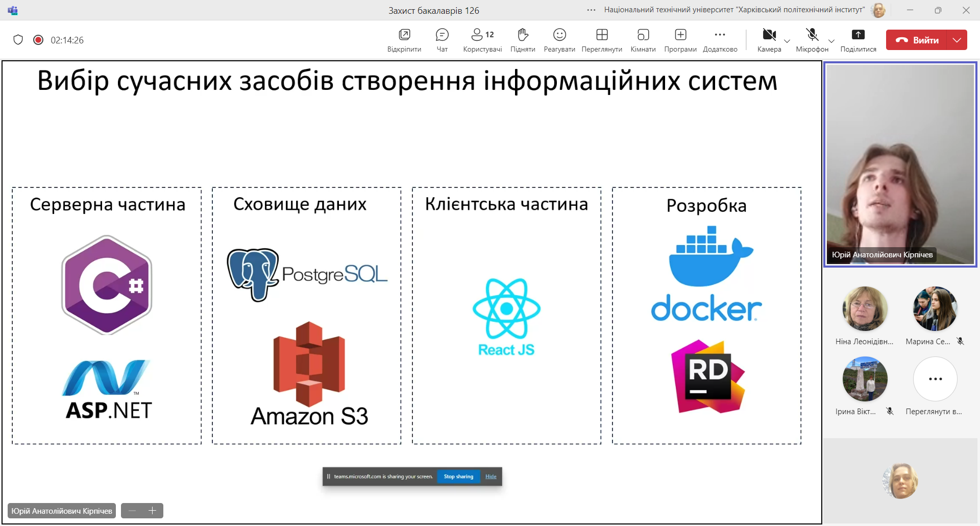This screenshot has width=980, height=526.
Task: Click the presenter name label on shared slide
Action: [62, 511]
